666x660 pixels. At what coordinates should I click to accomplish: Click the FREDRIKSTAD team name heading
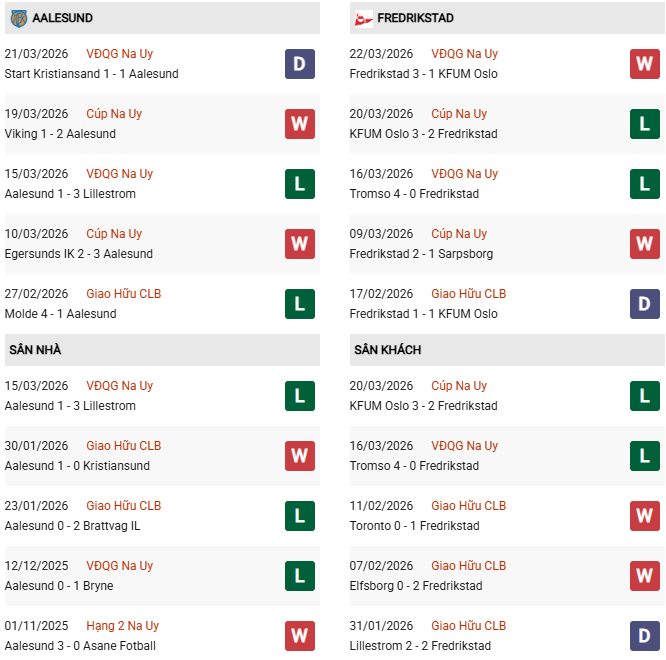[415, 18]
